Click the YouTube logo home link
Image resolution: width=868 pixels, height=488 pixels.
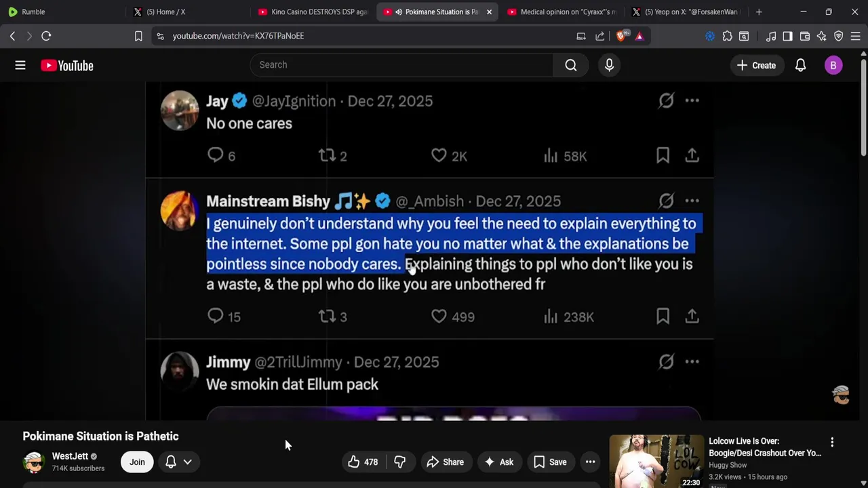(67, 65)
